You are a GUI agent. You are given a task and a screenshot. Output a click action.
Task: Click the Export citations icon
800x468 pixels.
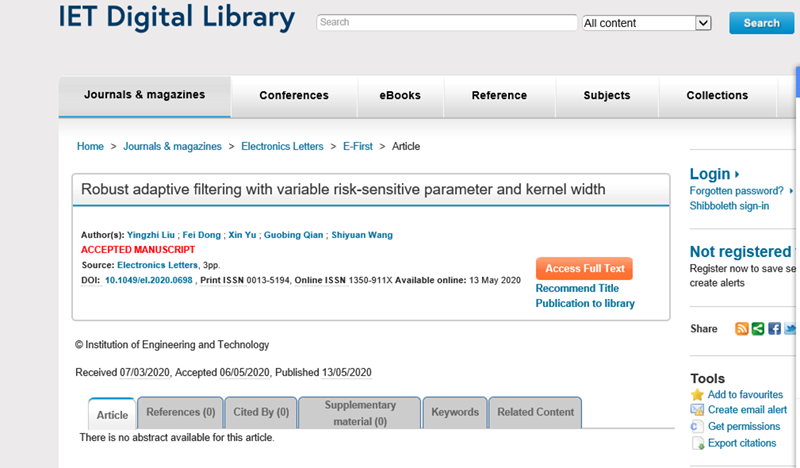[x=697, y=443]
